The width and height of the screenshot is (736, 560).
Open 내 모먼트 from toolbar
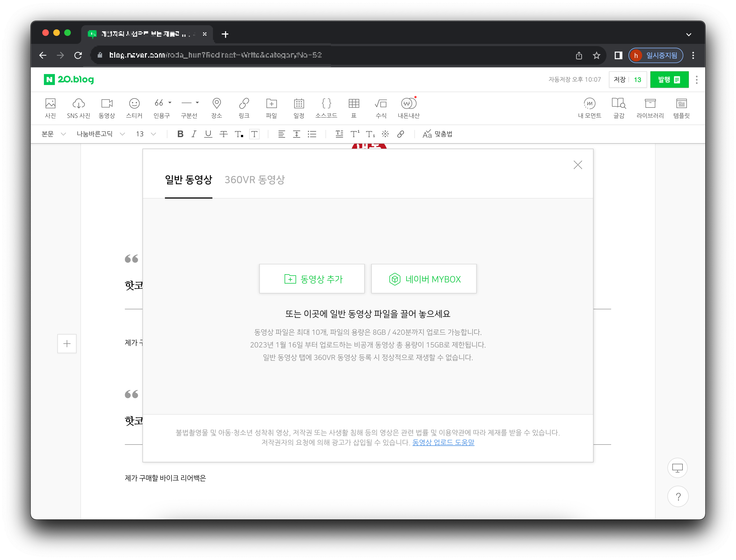pos(589,108)
